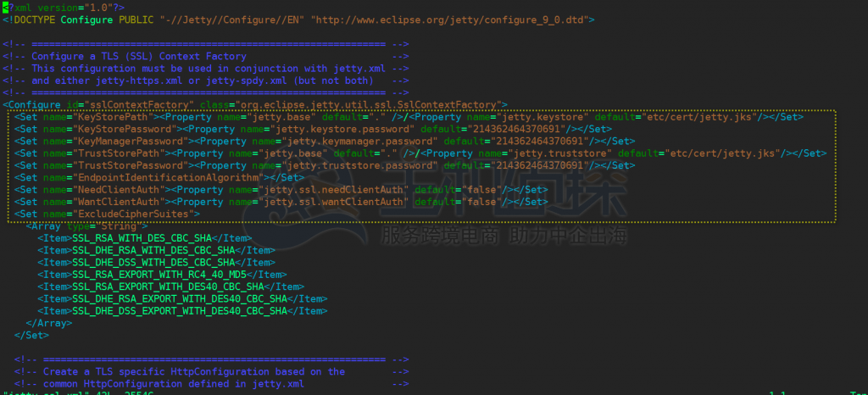Click the opening Array type String tag
The height and width of the screenshot is (395, 868).
point(86,226)
